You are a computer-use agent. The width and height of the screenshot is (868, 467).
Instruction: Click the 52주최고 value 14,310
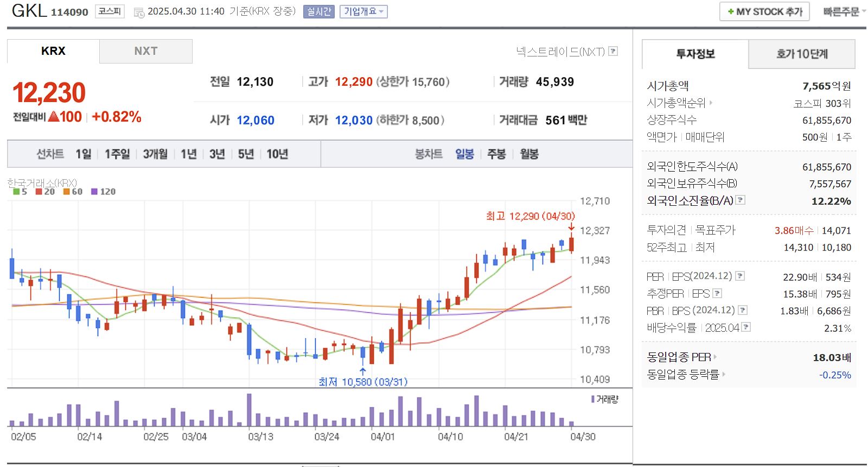(x=799, y=248)
